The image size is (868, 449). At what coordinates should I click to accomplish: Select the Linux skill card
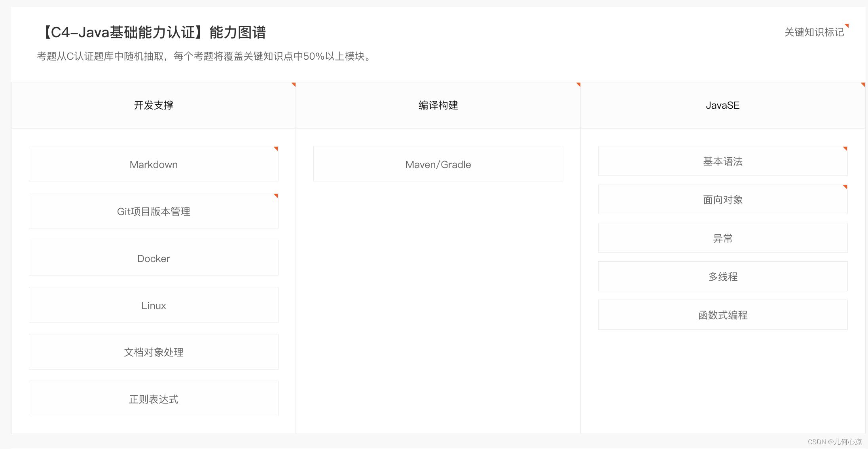tap(154, 305)
